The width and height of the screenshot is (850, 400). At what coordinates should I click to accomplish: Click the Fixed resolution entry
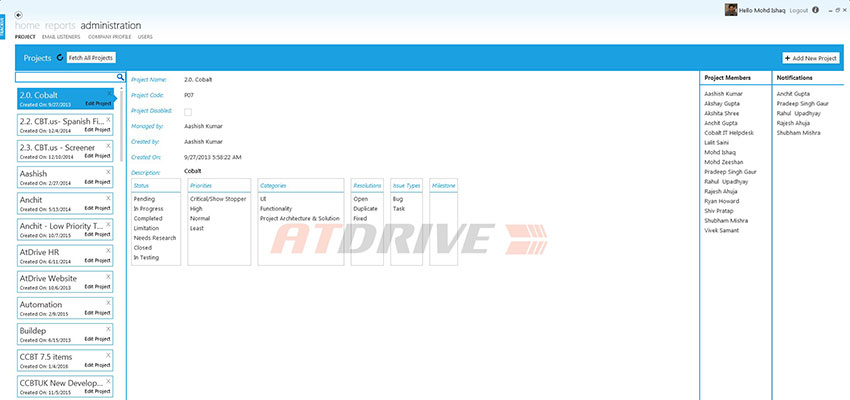coord(360,218)
